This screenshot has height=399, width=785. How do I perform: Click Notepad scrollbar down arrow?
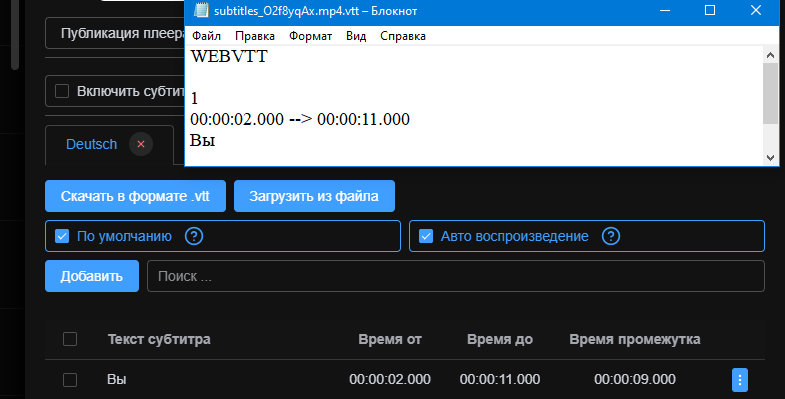[x=770, y=157]
